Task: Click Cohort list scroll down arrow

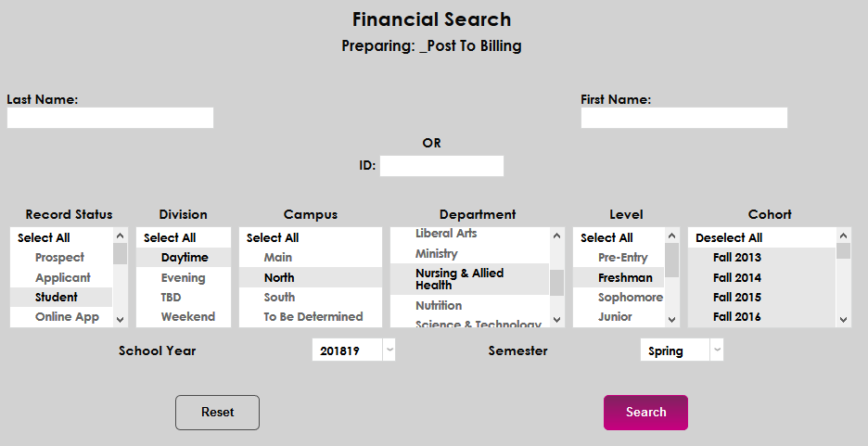Action: point(843,319)
